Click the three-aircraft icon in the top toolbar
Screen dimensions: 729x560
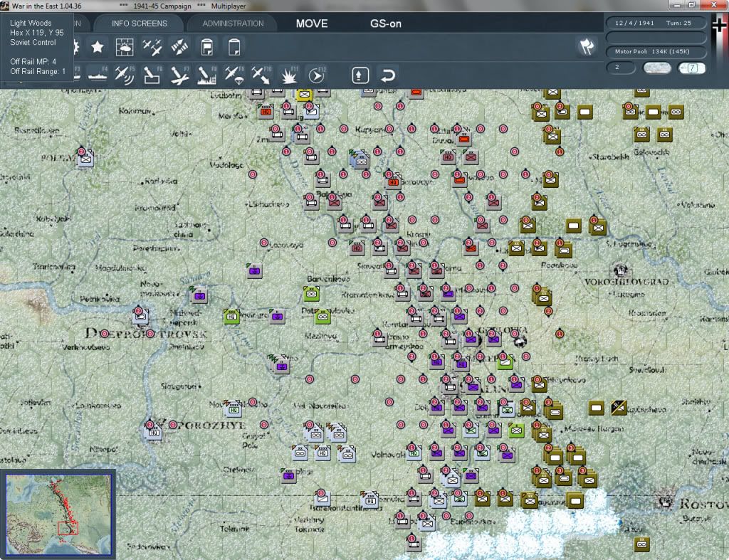tap(152, 47)
